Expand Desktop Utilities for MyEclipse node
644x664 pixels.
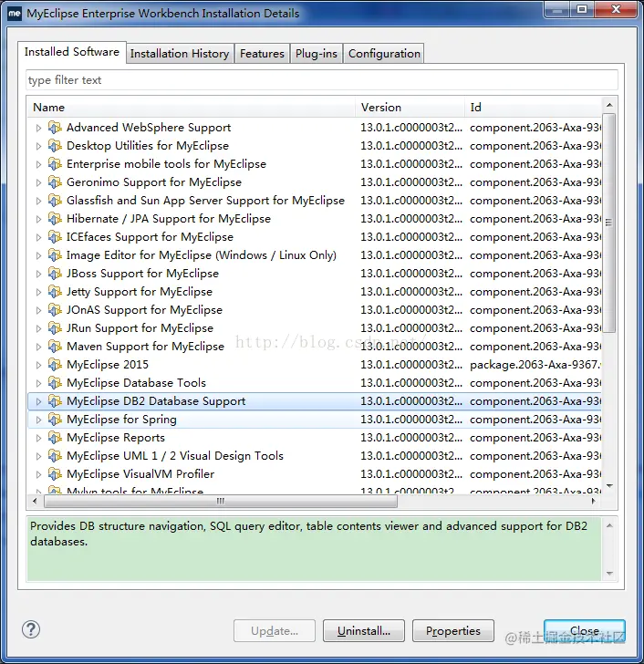point(38,146)
